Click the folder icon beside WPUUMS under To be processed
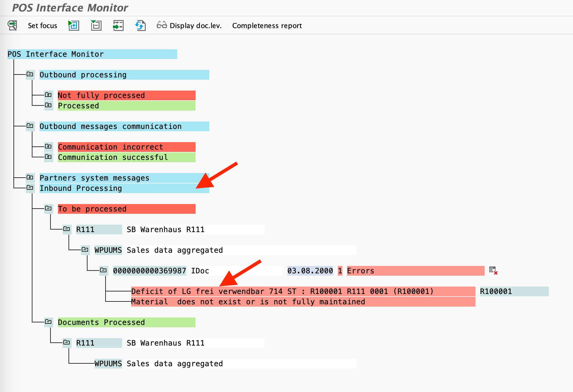 85,250
